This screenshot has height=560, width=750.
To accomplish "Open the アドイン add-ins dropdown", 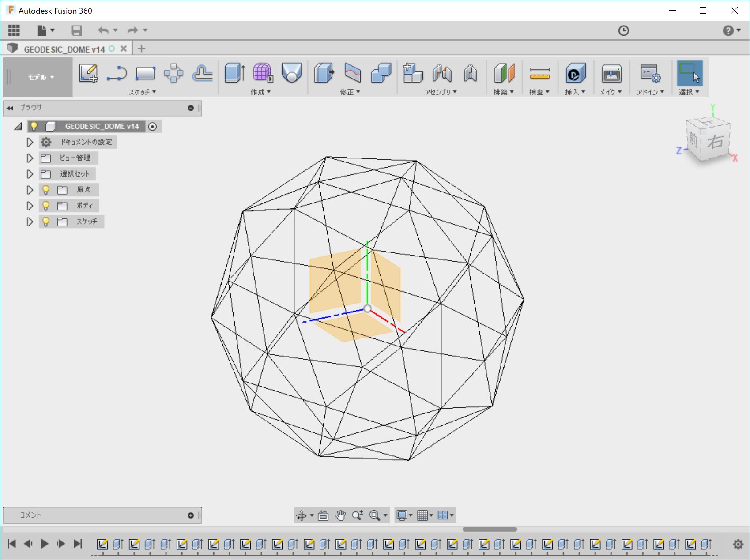I will (x=650, y=92).
